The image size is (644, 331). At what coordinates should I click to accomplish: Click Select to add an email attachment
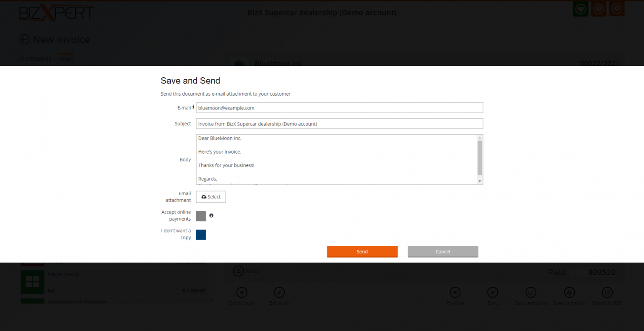coord(211,197)
